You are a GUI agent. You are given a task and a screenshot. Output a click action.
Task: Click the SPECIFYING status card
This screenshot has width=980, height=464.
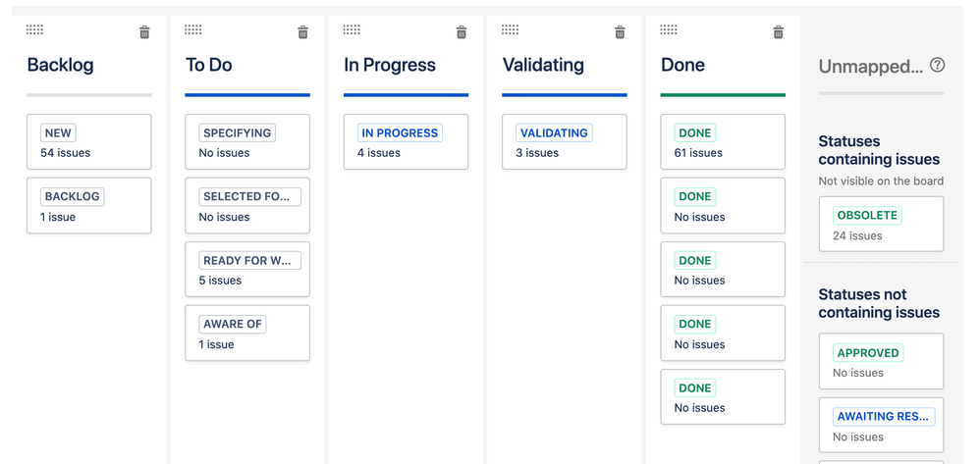pos(247,142)
